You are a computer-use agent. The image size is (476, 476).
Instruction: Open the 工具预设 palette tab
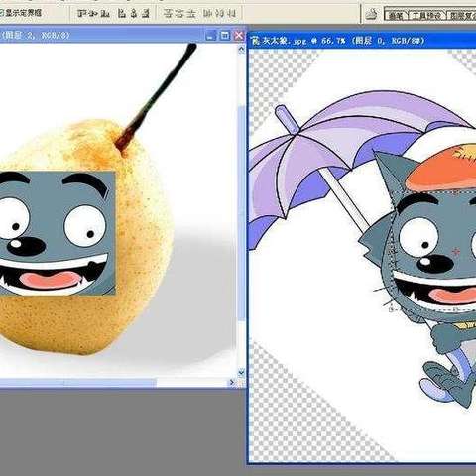tap(426, 15)
